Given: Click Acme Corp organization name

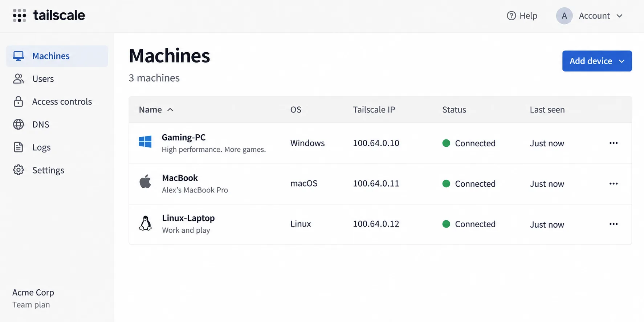Looking at the screenshot, I should (33, 292).
